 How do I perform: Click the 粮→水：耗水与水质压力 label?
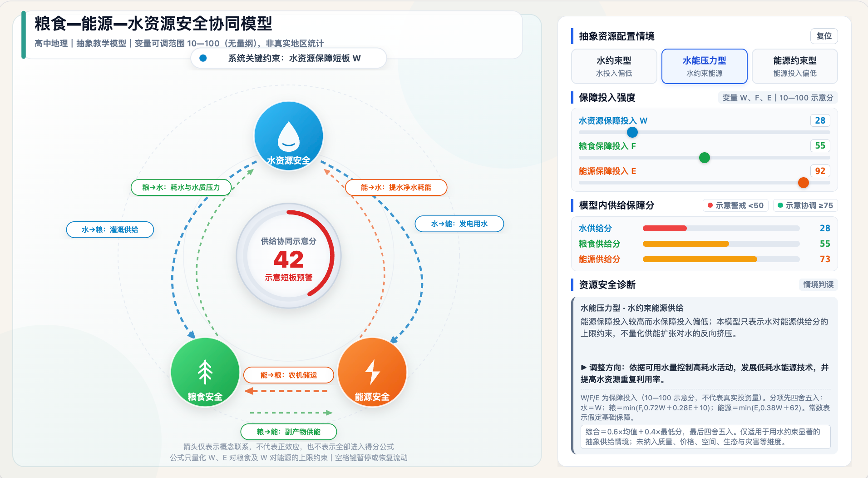click(x=181, y=187)
